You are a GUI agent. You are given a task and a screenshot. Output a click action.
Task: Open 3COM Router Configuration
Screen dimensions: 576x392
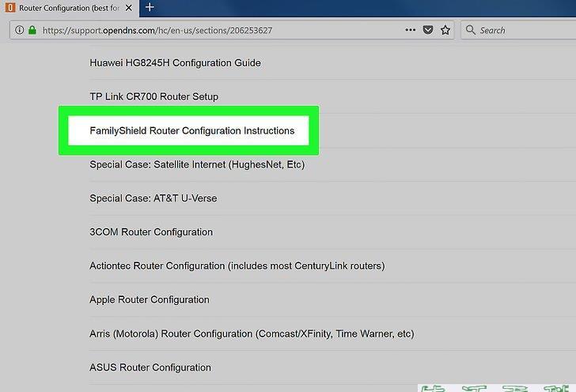(x=151, y=232)
